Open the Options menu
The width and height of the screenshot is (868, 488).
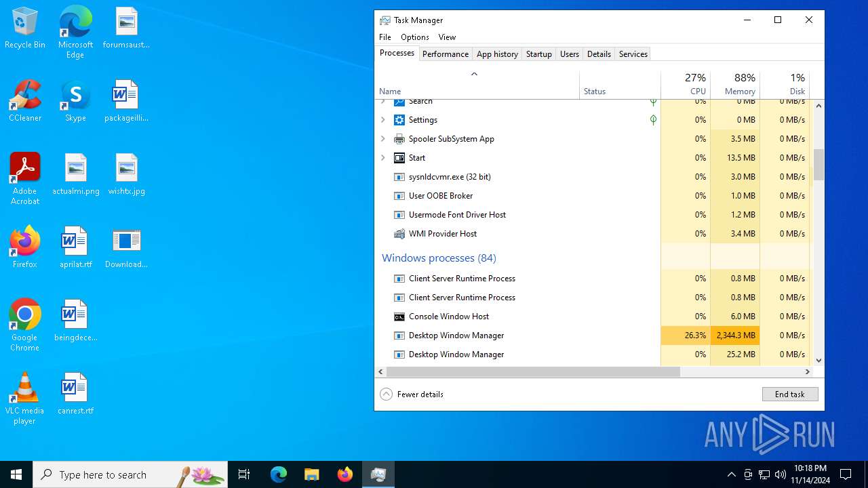point(415,37)
